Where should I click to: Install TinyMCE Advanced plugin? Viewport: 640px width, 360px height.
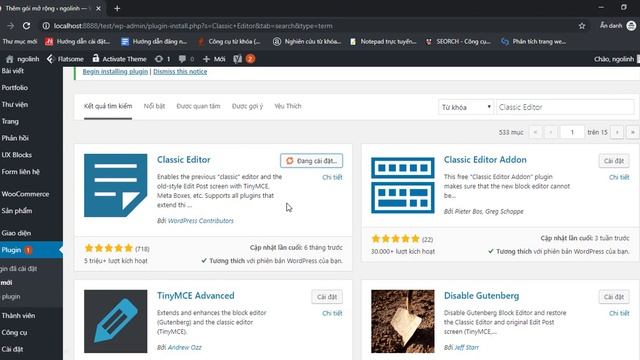(327, 297)
